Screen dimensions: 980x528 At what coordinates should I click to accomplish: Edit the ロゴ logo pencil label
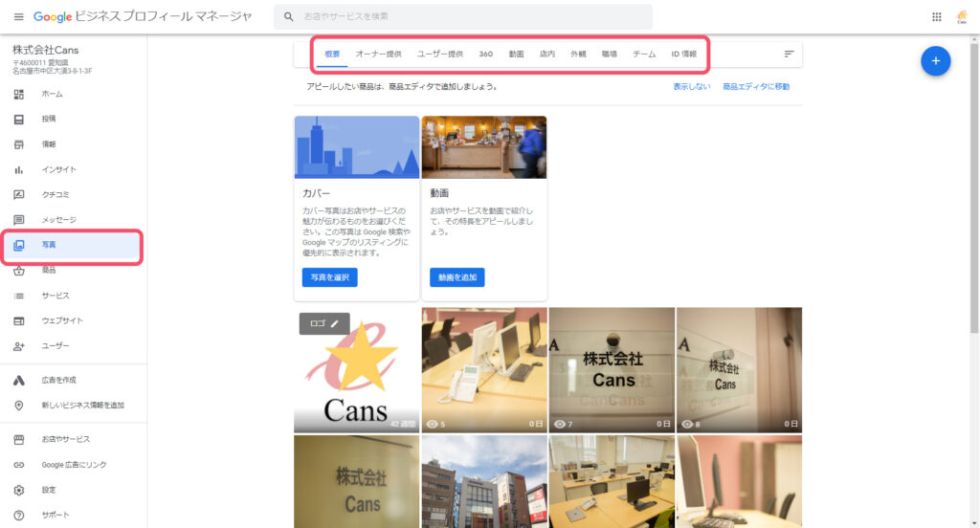pos(324,323)
